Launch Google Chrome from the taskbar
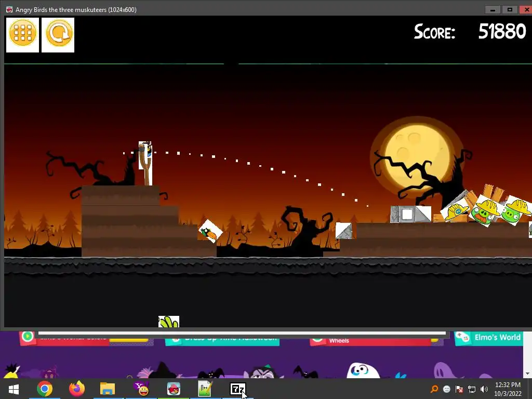The image size is (532, 399). (45, 389)
